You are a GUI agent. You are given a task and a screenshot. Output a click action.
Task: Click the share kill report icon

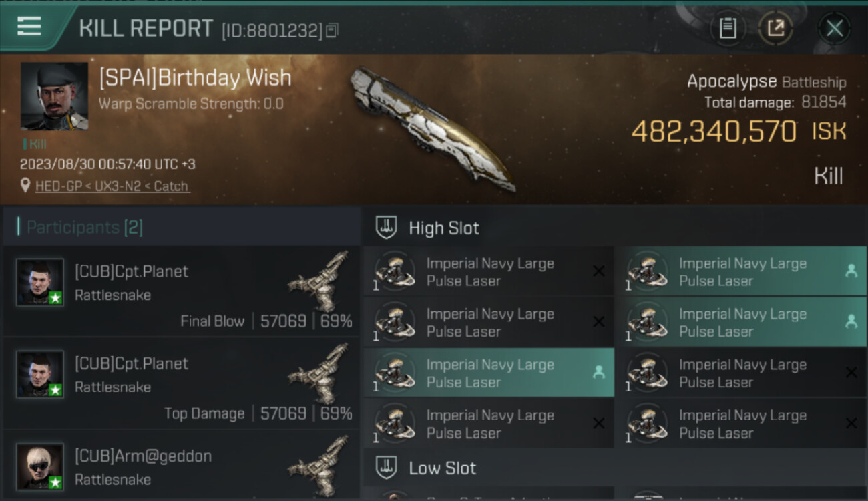[x=776, y=28]
